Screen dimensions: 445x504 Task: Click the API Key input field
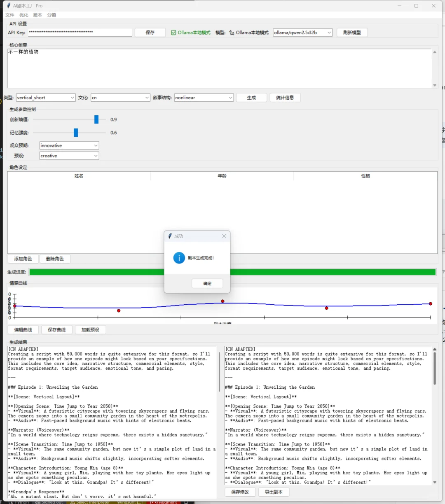[x=80, y=32]
